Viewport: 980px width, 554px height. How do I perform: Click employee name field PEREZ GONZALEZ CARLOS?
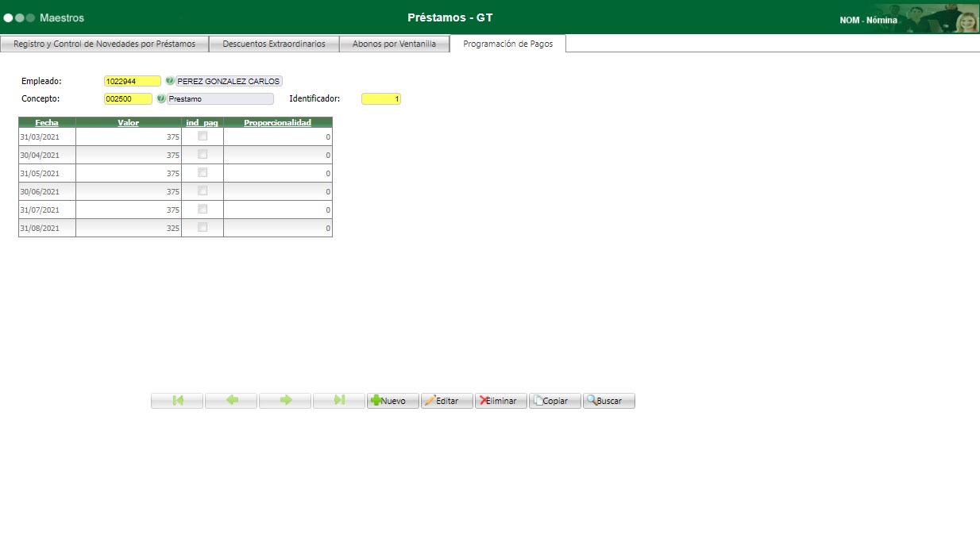[229, 81]
